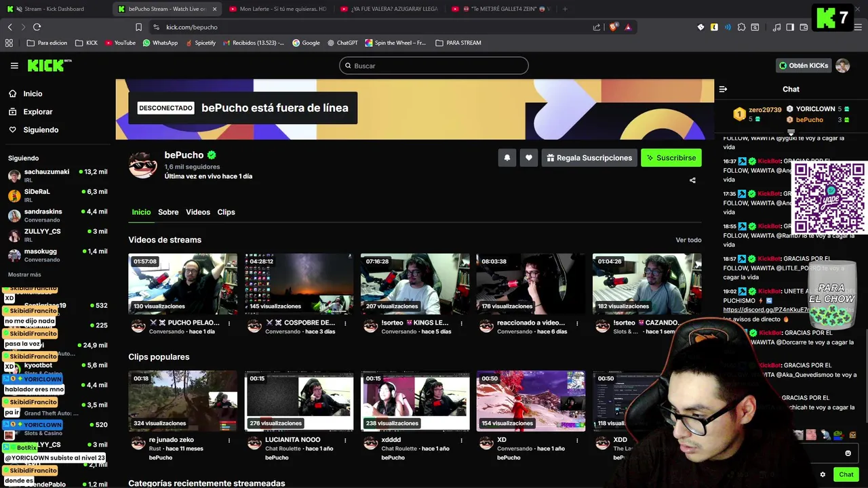The height and width of the screenshot is (488, 868).
Task: Open the Brave Rewards triangle icon
Action: [628, 27]
